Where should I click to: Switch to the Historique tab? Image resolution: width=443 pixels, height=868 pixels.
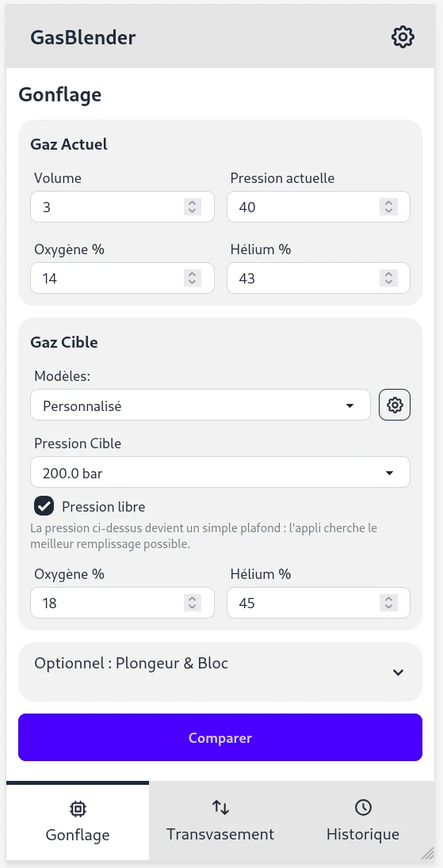363,820
